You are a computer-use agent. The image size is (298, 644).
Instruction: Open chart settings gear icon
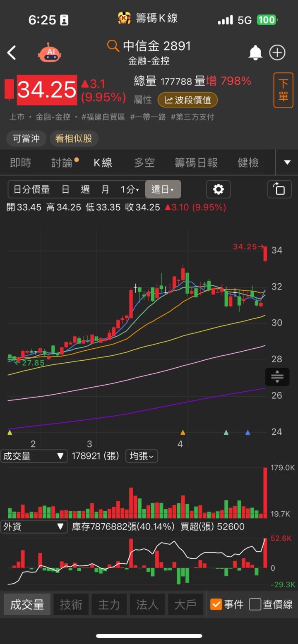[x=218, y=189]
